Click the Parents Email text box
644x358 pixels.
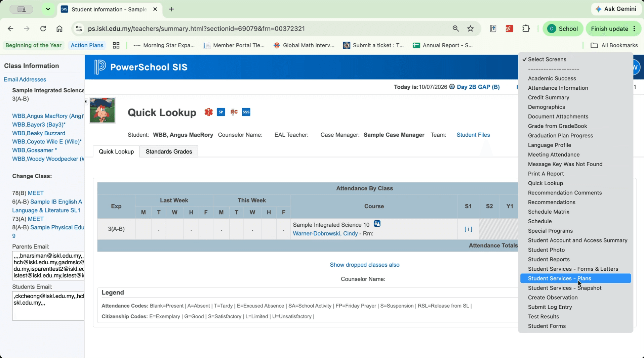click(x=48, y=266)
